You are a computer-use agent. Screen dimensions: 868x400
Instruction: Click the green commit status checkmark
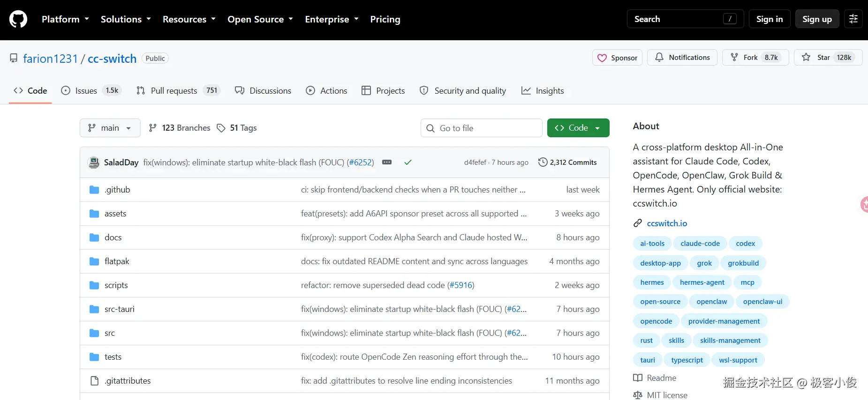[x=408, y=163]
